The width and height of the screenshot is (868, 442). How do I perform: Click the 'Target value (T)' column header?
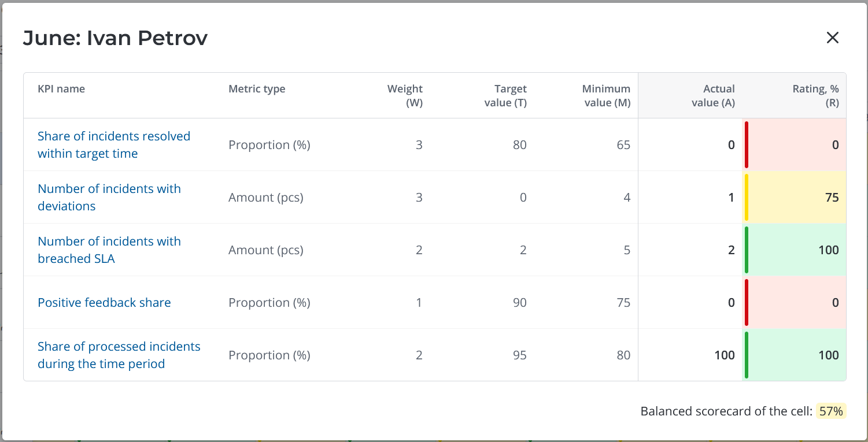click(506, 96)
